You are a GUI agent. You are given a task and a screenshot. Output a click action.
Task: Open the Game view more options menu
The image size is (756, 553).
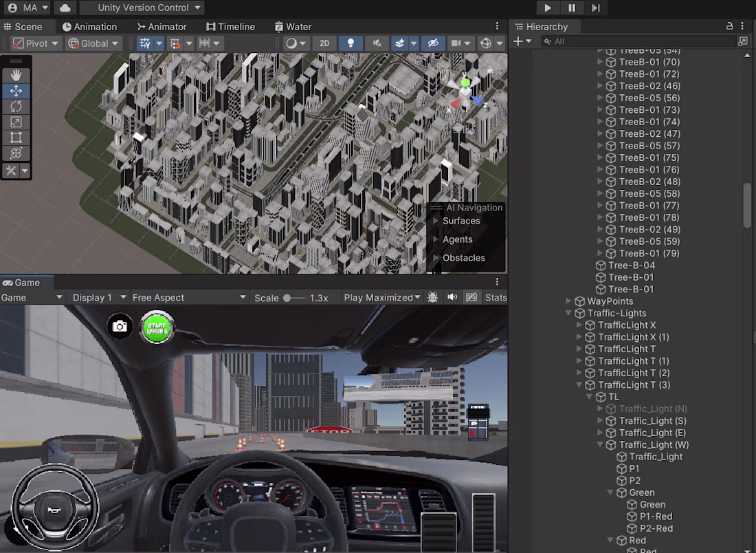tap(497, 282)
